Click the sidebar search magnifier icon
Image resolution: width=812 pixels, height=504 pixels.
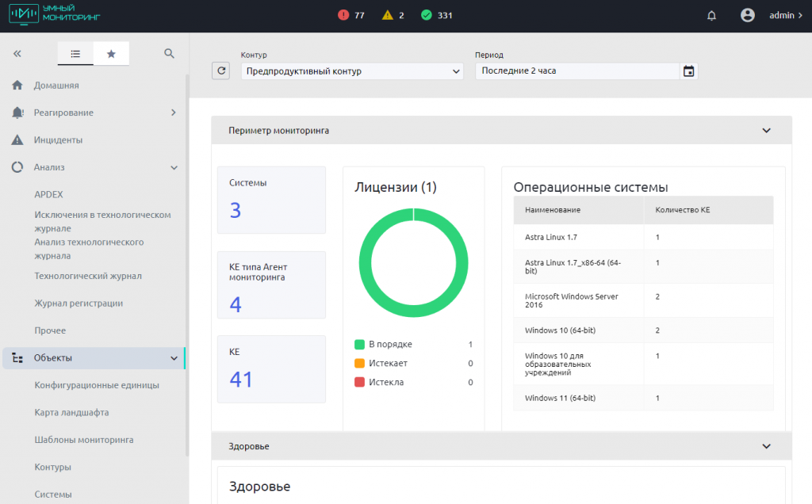169,54
